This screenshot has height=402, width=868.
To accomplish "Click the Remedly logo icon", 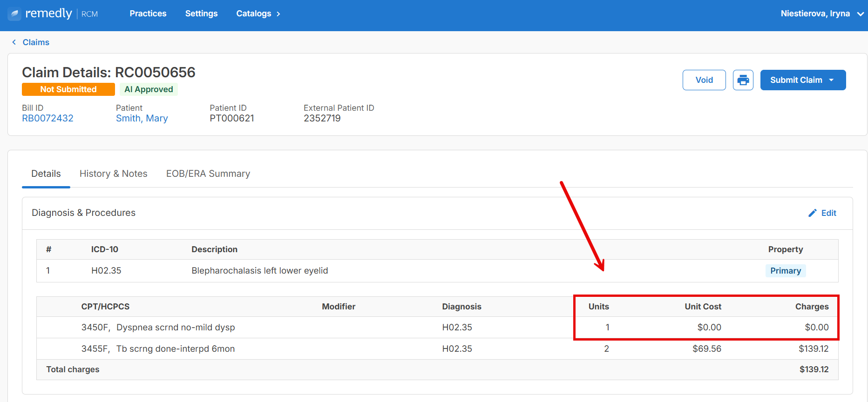I will 14,14.
